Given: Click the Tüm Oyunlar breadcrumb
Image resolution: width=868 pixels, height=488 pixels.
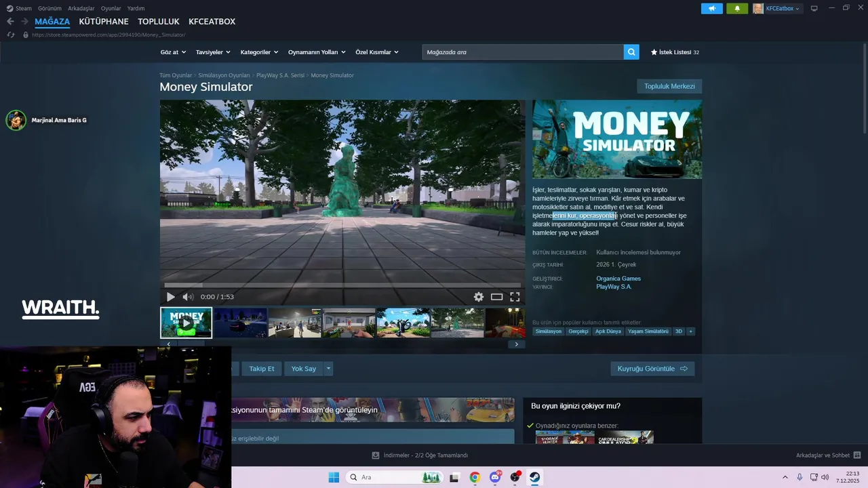Looking at the screenshot, I should coord(176,75).
